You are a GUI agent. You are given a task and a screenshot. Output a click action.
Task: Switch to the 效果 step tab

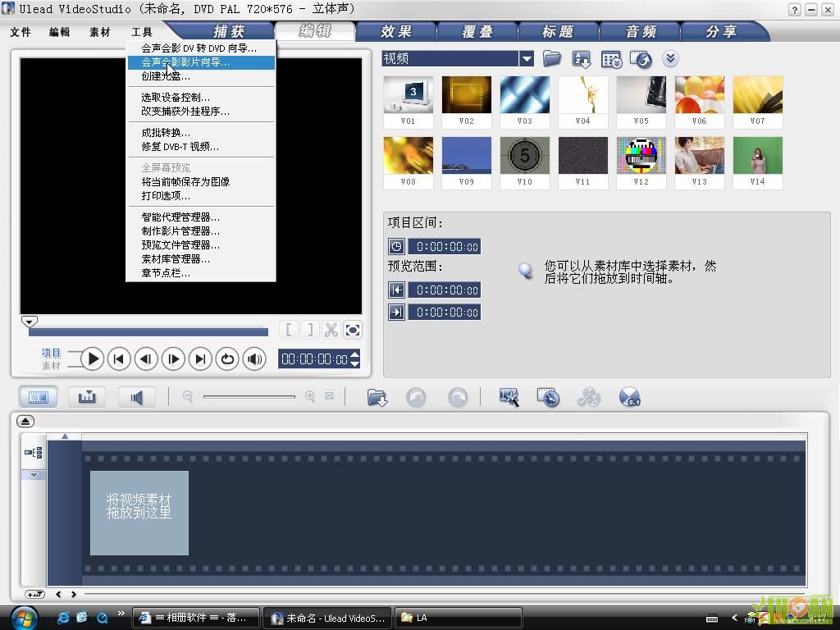(x=396, y=32)
